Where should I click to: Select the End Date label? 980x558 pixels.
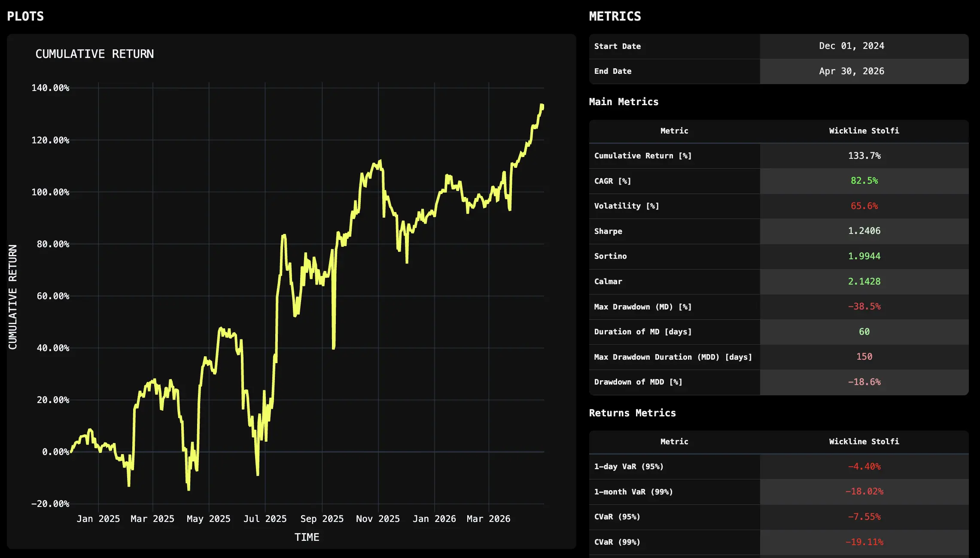click(613, 71)
